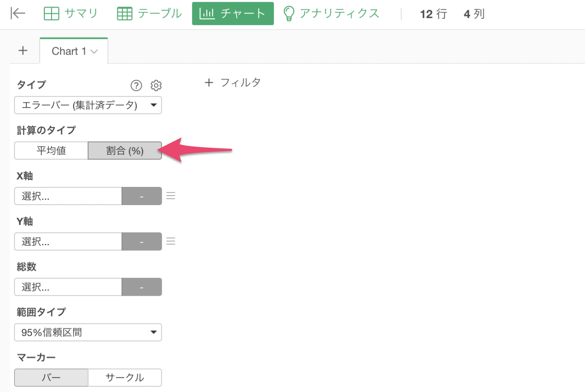
Task: Choose バー marker option
Action: pyautogui.click(x=51, y=378)
